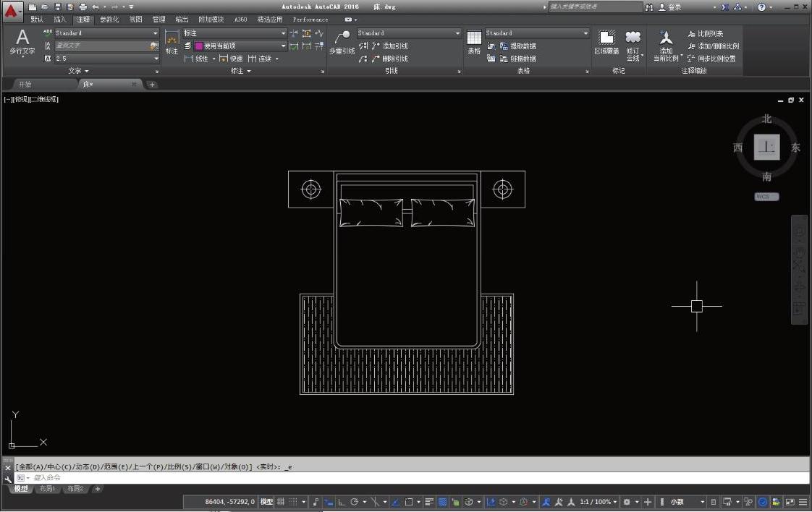The image size is (812, 512).
Task: Click the 连续 continue dimension tool
Action: 260,59
